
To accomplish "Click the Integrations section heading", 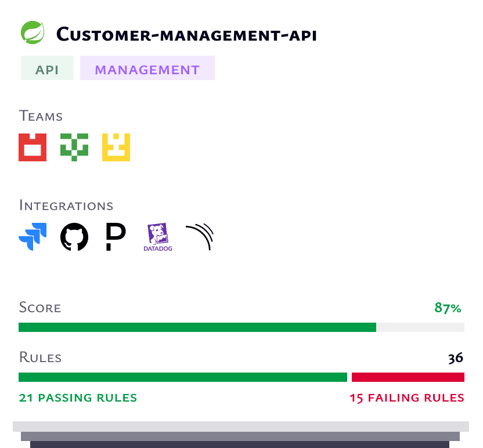I will point(66,205).
